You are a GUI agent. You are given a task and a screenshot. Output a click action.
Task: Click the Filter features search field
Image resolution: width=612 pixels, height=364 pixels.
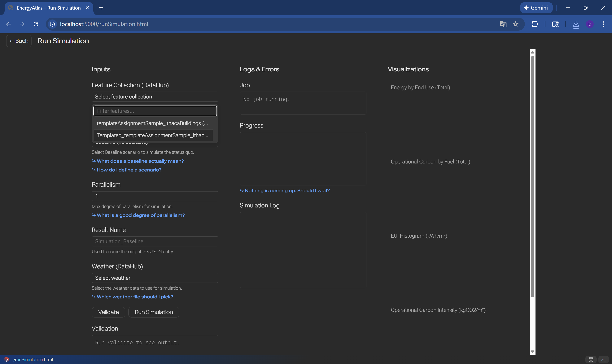point(155,111)
